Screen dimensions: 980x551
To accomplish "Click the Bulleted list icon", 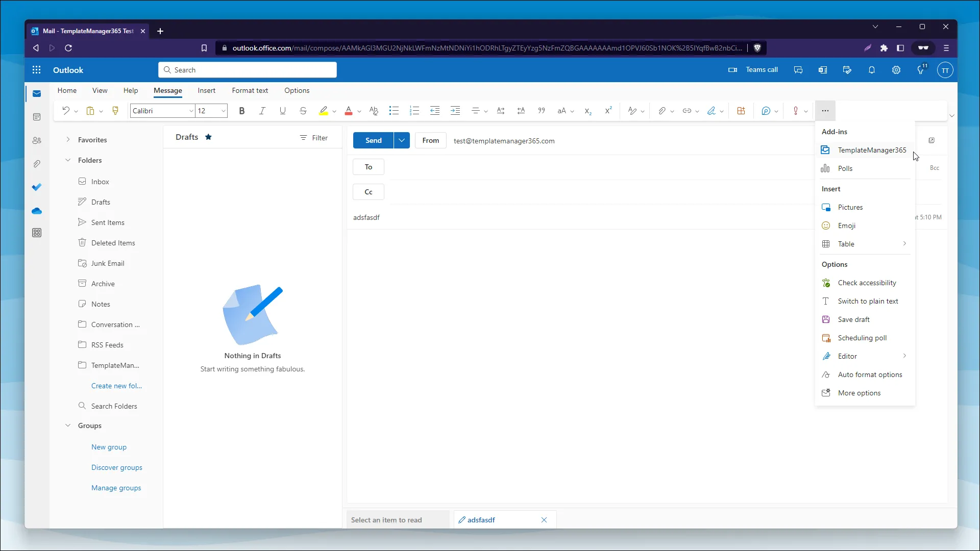I will (x=394, y=110).
